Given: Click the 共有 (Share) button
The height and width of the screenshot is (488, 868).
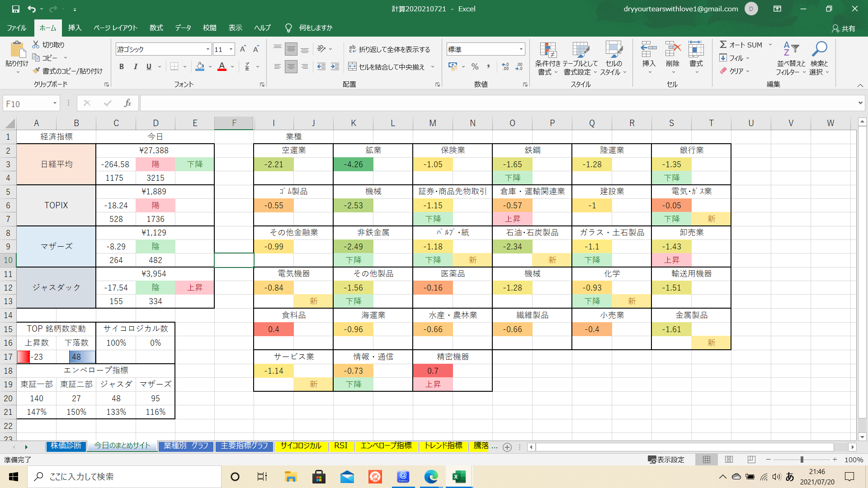Looking at the screenshot, I should (x=844, y=28).
